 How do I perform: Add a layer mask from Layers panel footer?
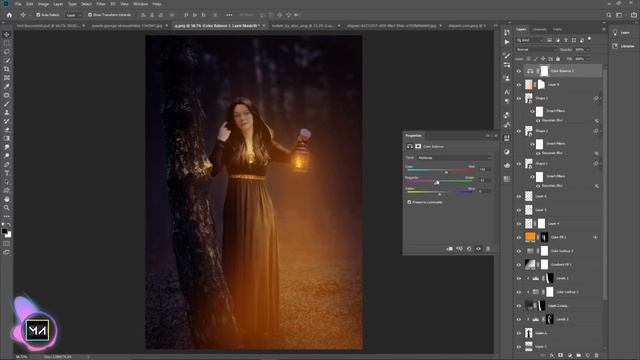560,356
